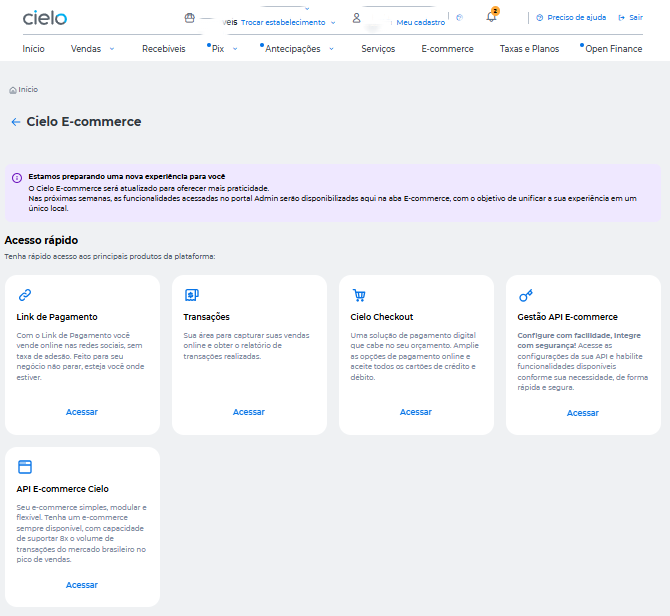Click the Cielo Checkout card title
670x616 pixels.
(382, 317)
